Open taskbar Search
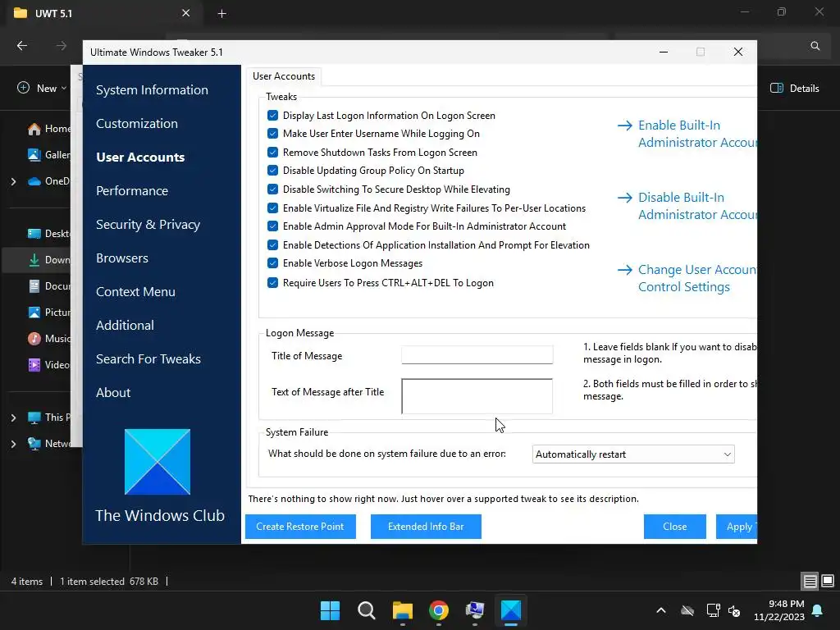Viewport: 840px width, 630px height. [x=367, y=610]
